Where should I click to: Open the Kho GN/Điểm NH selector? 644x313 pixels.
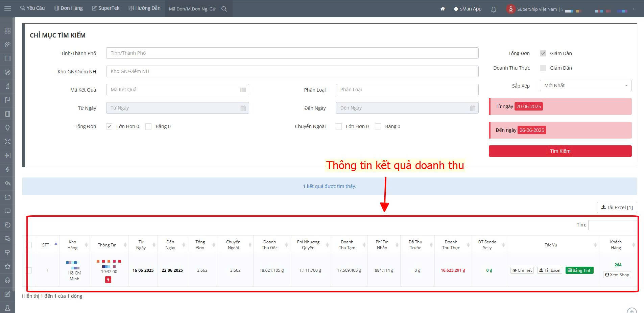pyautogui.click(x=292, y=71)
